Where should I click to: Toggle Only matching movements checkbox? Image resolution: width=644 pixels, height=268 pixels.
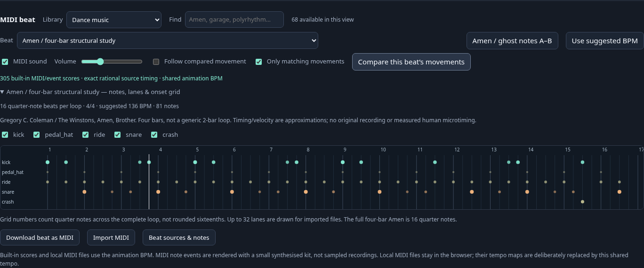click(258, 62)
